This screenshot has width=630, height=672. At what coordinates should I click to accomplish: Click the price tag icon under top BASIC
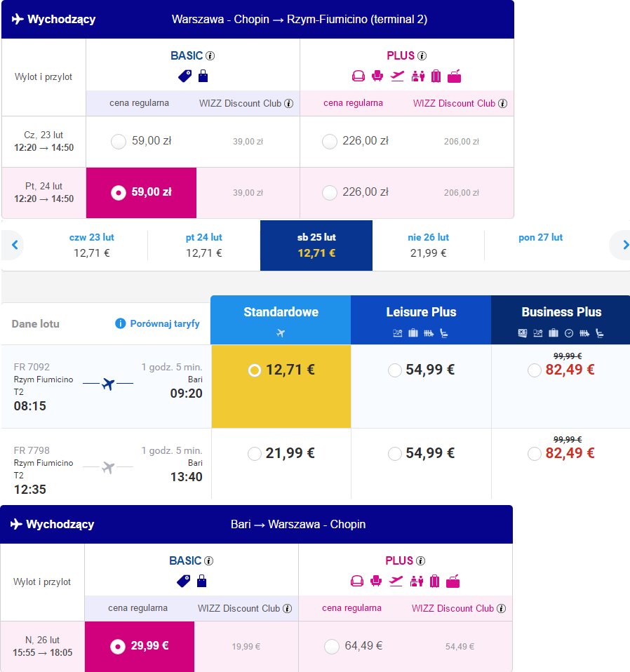pyautogui.click(x=185, y=76)
